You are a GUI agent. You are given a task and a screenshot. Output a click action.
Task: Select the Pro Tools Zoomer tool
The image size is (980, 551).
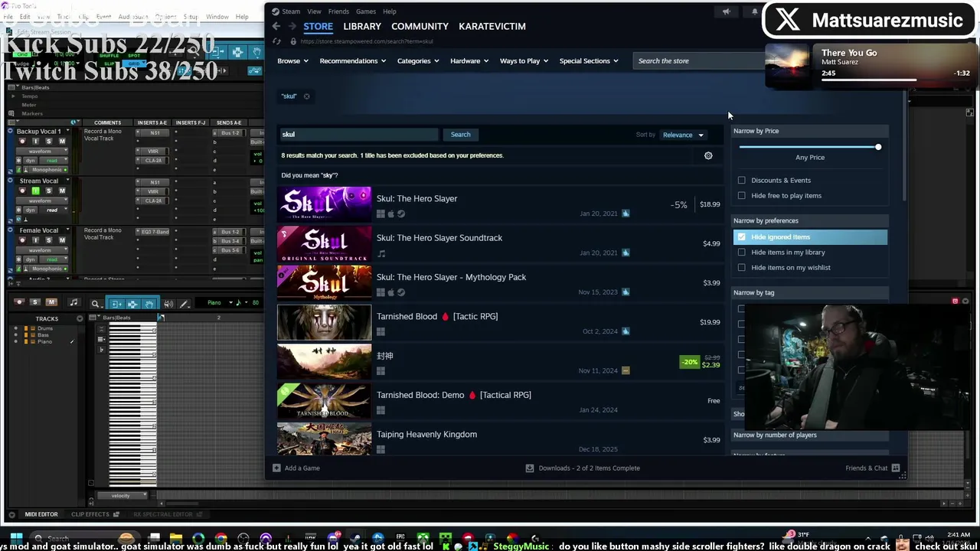click(x=95, y=304)
